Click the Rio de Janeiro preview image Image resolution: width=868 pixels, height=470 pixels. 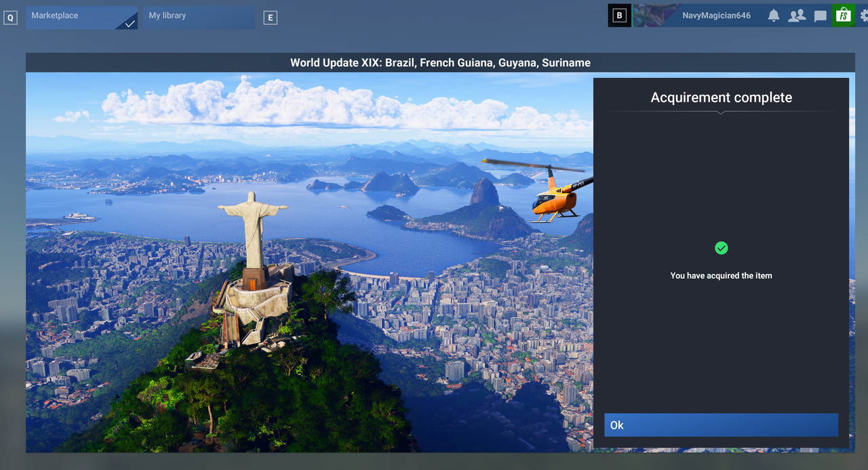(x=310, y=262)
